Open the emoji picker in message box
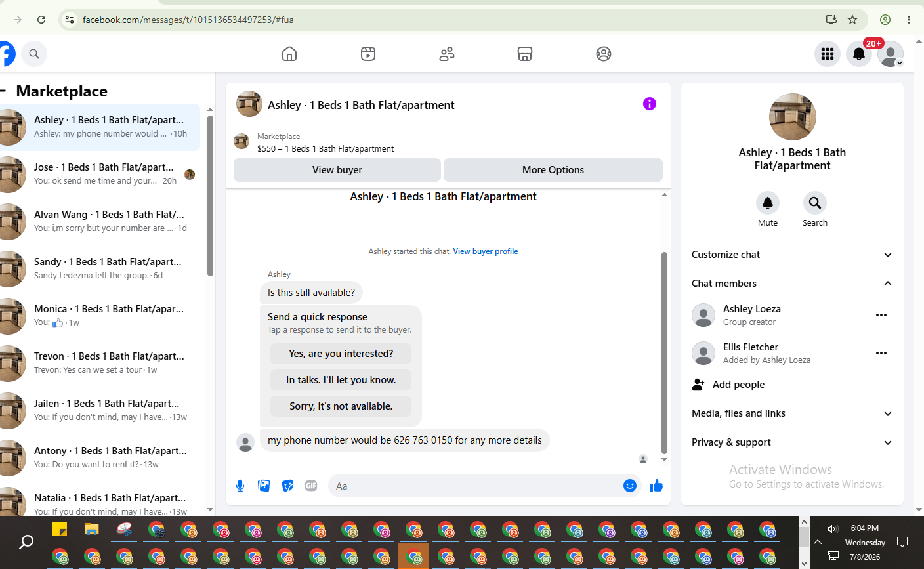924x569 pixels. pos(630,486)
